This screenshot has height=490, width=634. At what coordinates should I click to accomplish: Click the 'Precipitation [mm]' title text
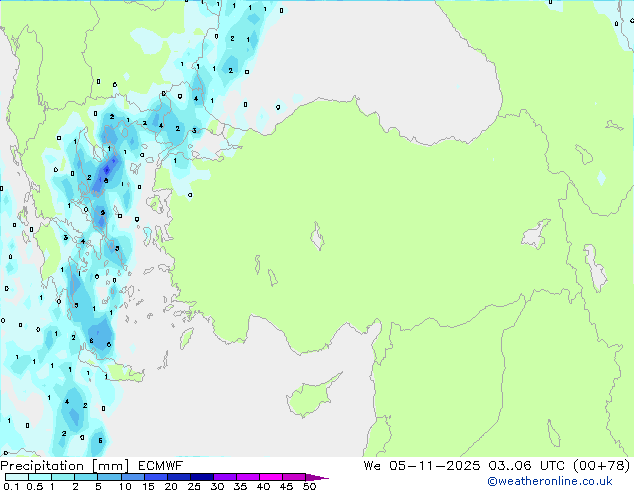tap(64, 466)
